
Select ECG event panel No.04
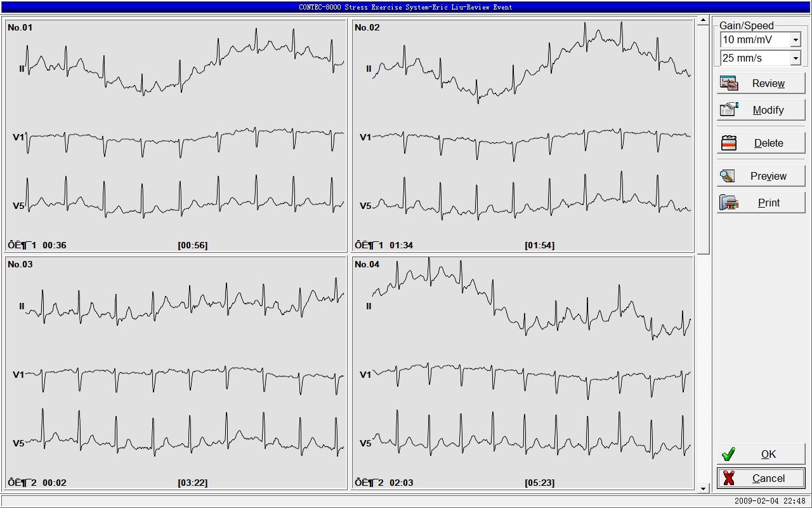[x=523, y=372]
